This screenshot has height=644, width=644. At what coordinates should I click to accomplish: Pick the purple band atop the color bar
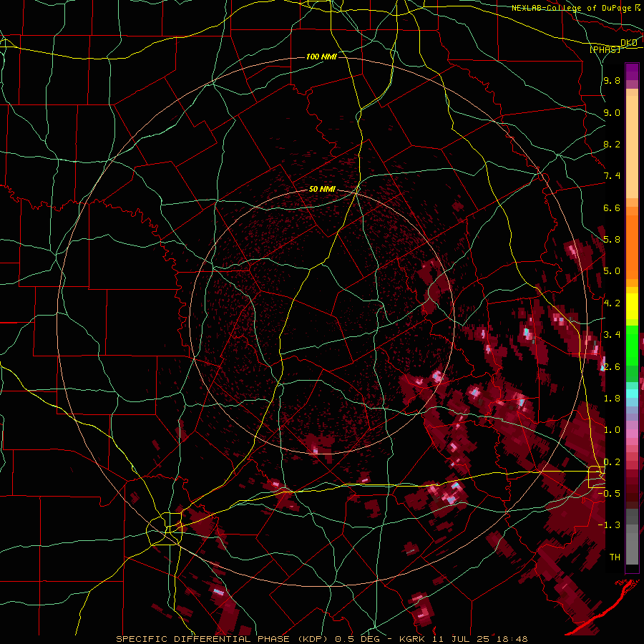click(632, 72)
